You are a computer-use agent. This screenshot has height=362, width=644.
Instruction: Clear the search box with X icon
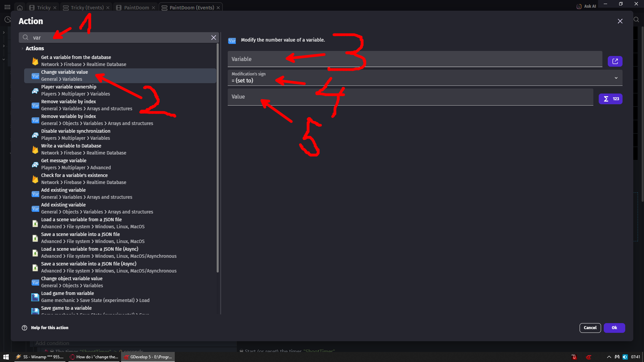coord(213,38)
